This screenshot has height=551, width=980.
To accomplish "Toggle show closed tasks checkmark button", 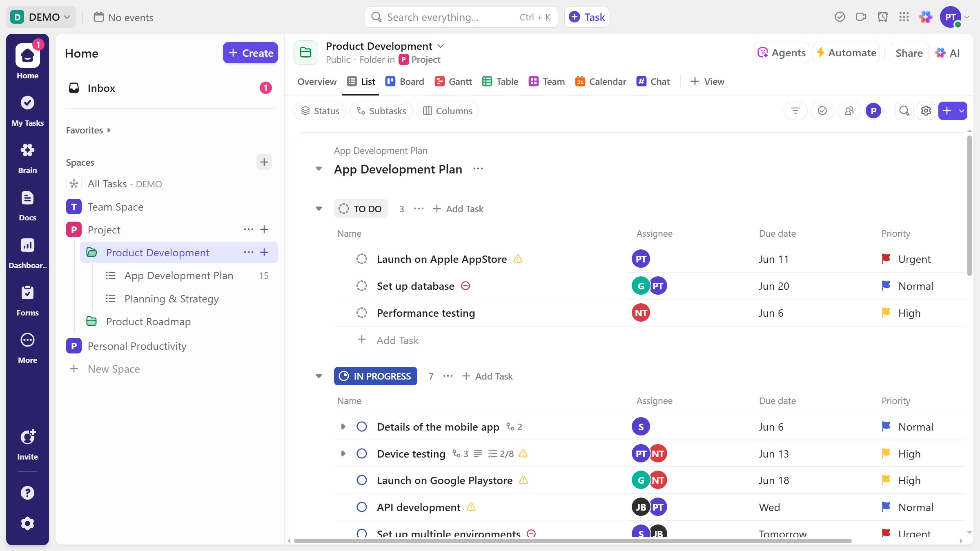I will point(822,111).
